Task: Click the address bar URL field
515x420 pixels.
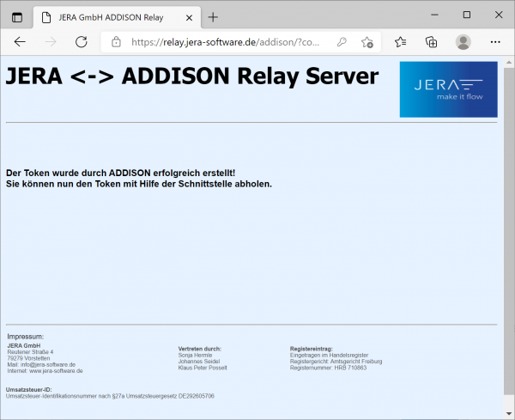Action: click(x=227, y=41)
